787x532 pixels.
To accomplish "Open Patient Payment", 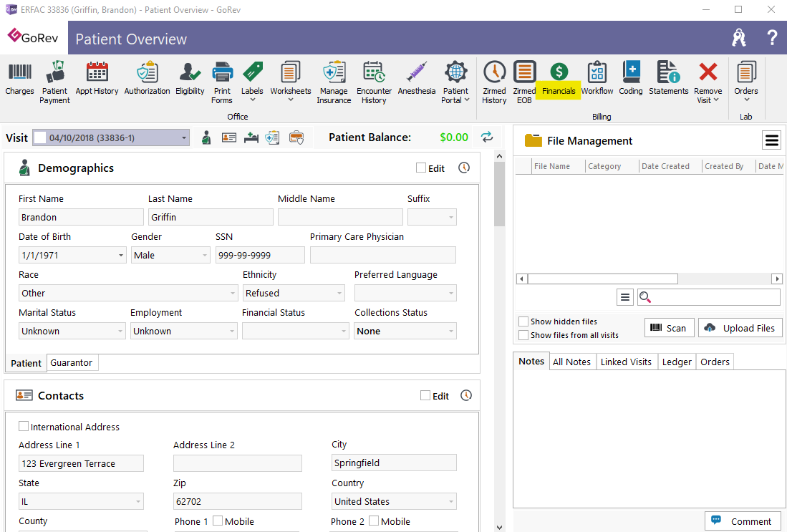I will pos(54,82).
